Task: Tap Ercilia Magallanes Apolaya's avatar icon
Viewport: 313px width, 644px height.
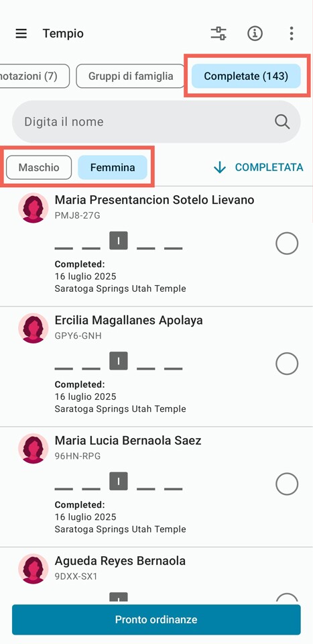Action: pyautogui.click(x=34, y=328)
